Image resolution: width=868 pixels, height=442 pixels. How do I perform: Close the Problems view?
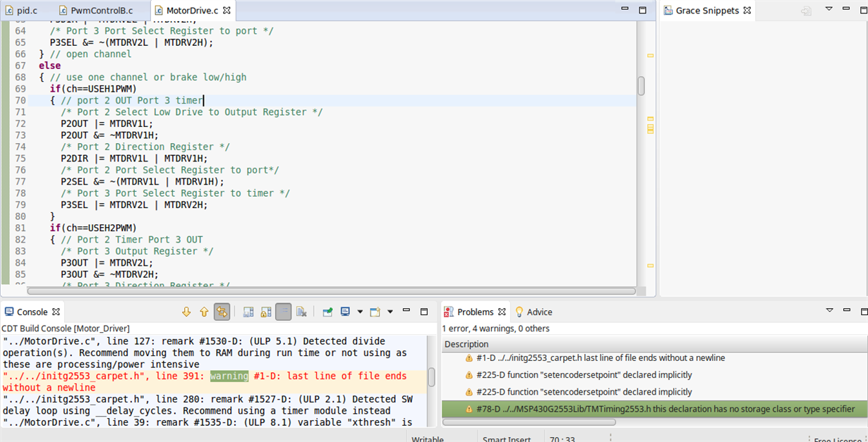point(502,312)
